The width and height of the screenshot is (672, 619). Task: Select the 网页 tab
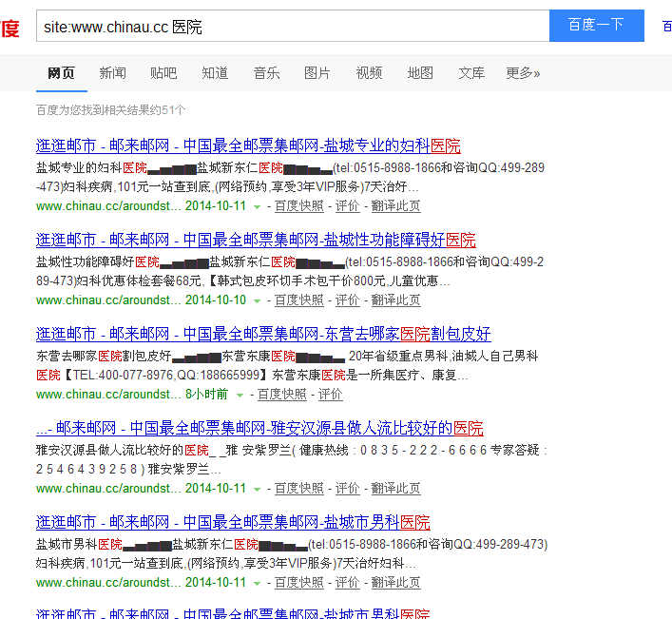(x=61, y=73)
